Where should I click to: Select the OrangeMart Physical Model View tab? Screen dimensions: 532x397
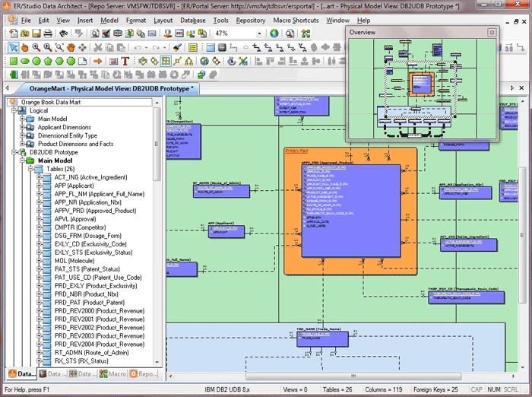point(111,89)
